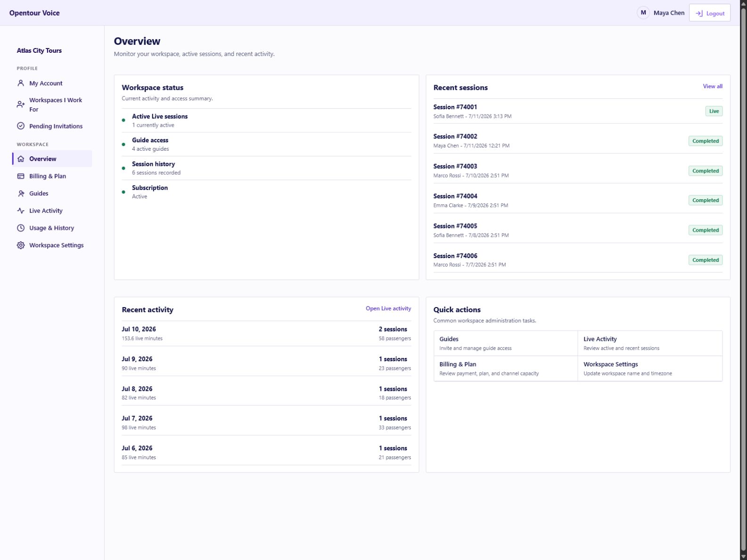Select Session #74002 row
This screenshot has height=560, width=747.
(578, 141)
